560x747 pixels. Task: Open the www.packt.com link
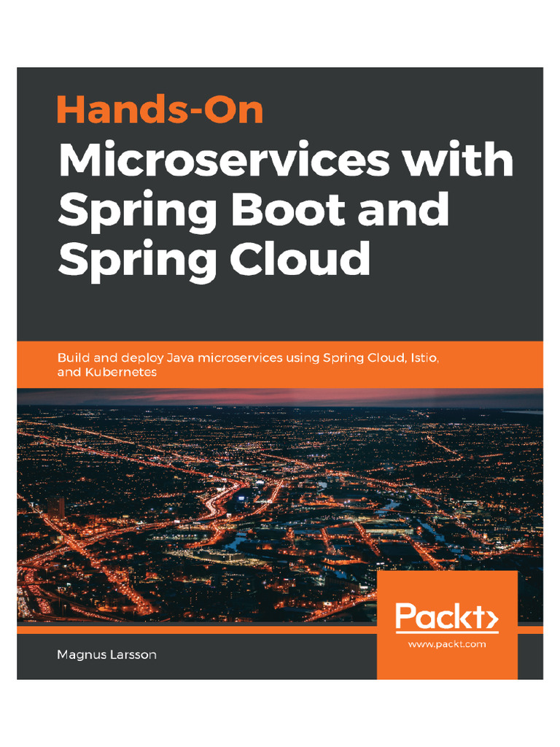(x=447, y=644)
